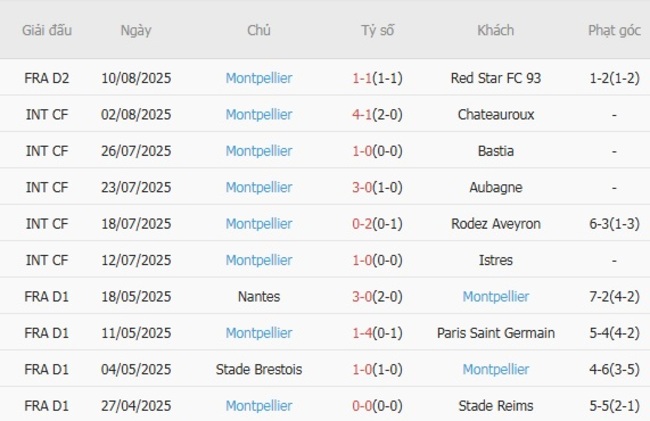Open the Stade Reims team entry
Screen dimensions: 650x421
point(496,406)
